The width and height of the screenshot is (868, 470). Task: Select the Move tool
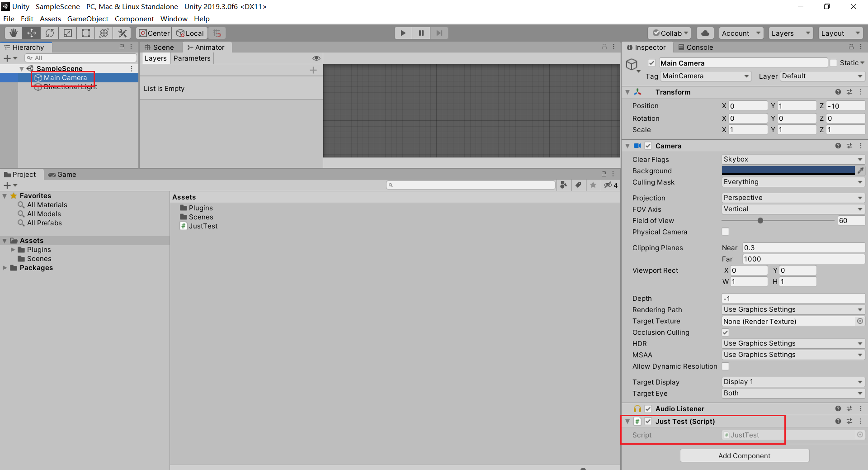pyautogui.click(x=32, y=33)
